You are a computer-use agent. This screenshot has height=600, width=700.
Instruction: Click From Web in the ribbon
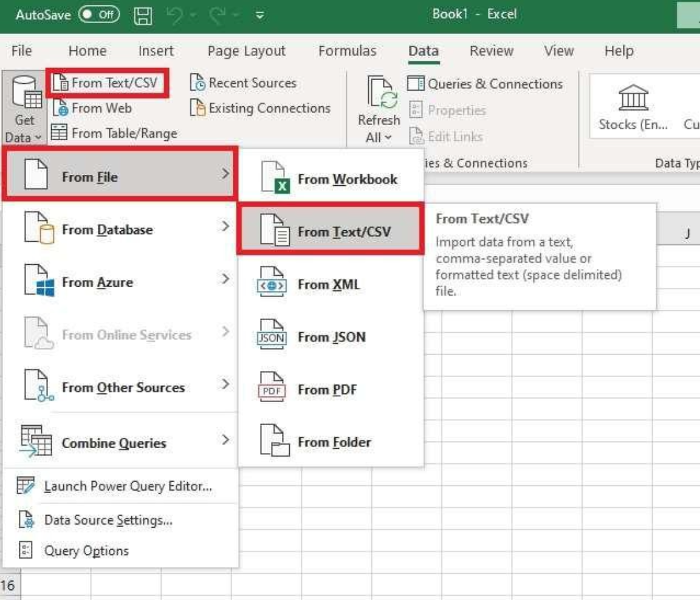[x=92, y=109]
